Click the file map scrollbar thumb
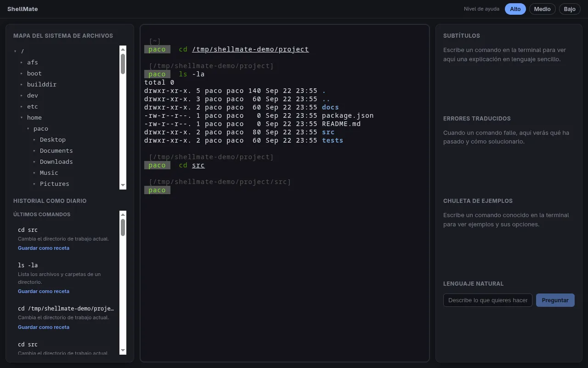This screenshot has width=588, height=368. point(123,64)
